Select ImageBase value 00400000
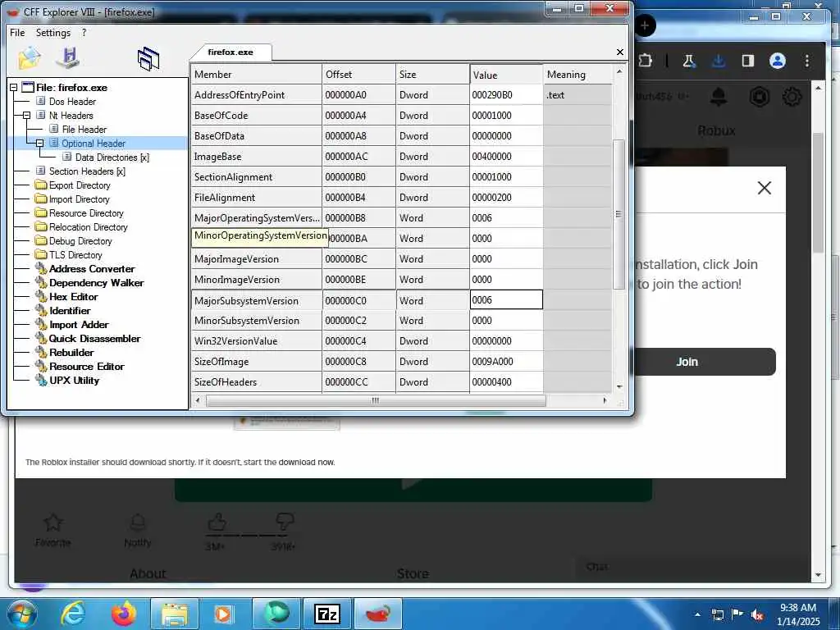840x630 pixels. tap(506, 157)
